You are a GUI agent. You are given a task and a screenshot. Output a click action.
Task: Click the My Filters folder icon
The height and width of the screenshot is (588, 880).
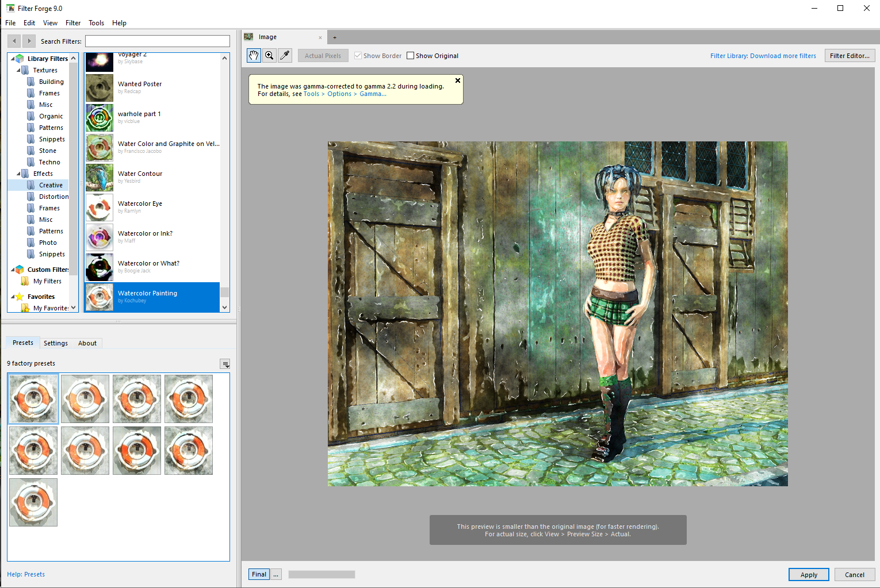coord(25,281)
